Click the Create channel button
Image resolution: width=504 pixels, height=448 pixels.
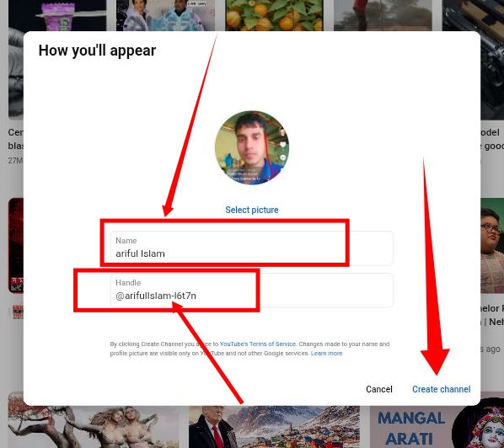[441, 389]
